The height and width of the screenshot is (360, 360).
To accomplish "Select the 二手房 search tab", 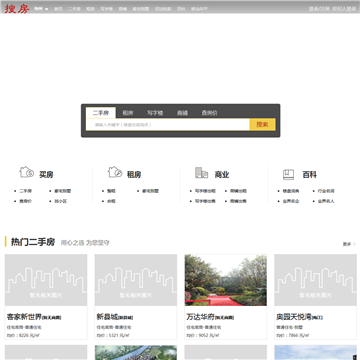I will click(x=101, y=113).
